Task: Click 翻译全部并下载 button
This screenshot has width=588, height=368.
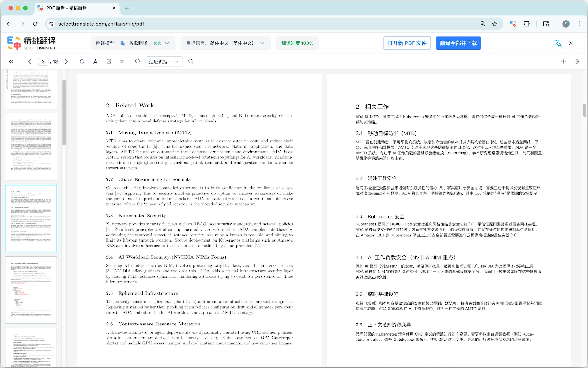Action: [x=458, y=43]
